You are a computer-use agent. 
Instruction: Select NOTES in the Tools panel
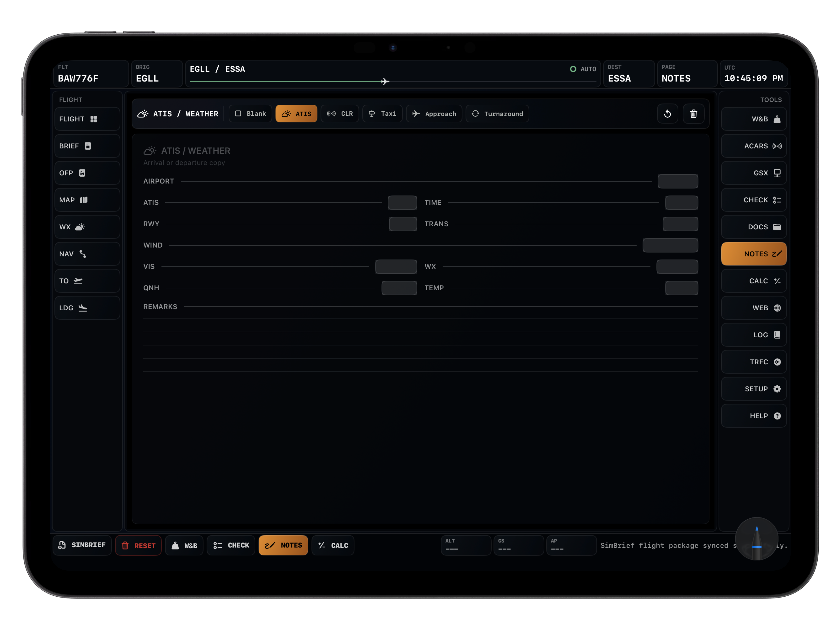pos(753,254)
